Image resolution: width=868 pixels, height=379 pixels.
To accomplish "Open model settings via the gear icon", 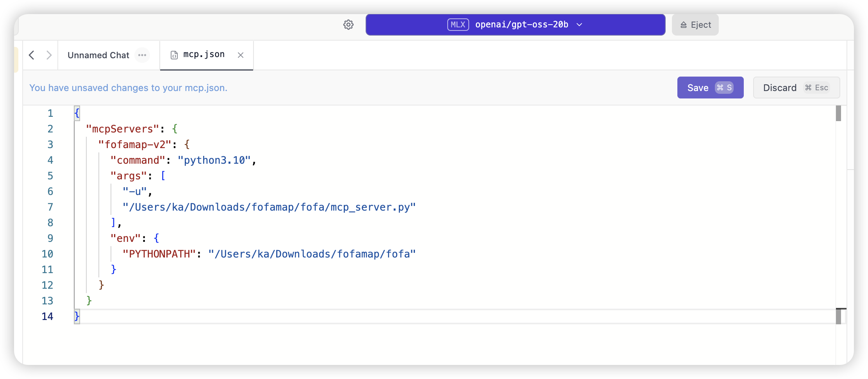I will click(348, 25).
